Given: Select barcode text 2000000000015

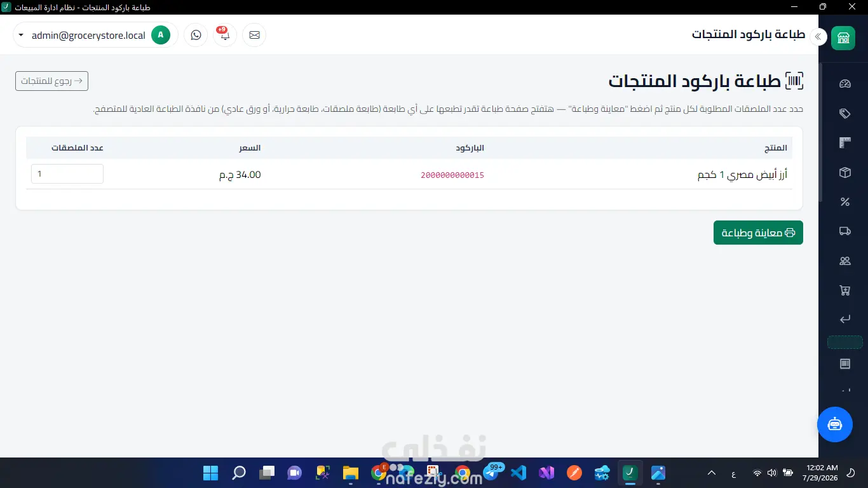Looking at the screenshot, I should (x=452, y=175).
